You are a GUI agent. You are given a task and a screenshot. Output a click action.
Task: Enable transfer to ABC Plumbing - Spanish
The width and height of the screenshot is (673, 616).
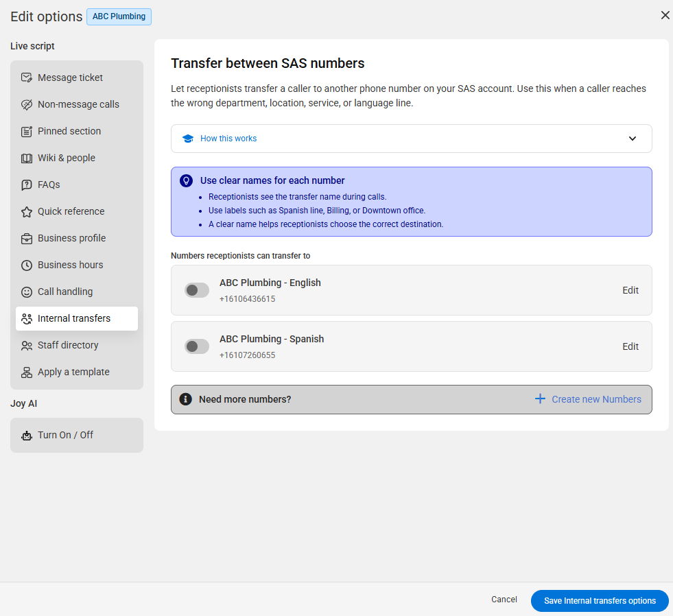pos(197,346)
